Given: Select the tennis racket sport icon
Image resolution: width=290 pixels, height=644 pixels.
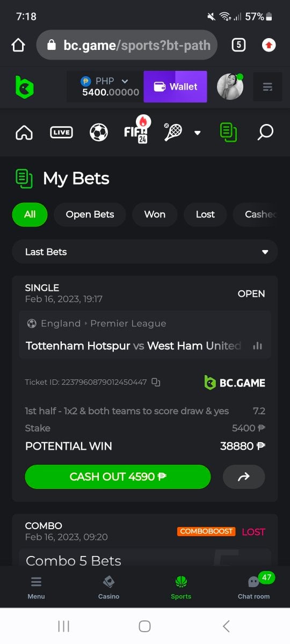Looking at the screenshot, I should pyautogui.click(x=173, y=132).
